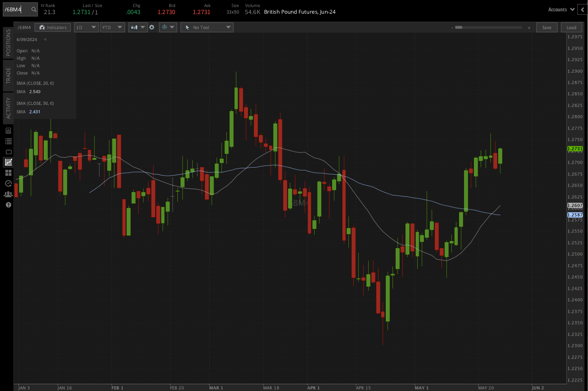The image size is (588, 391).
Task: Open the portfolio analysis sidebar icon
Action: (8, 130)
